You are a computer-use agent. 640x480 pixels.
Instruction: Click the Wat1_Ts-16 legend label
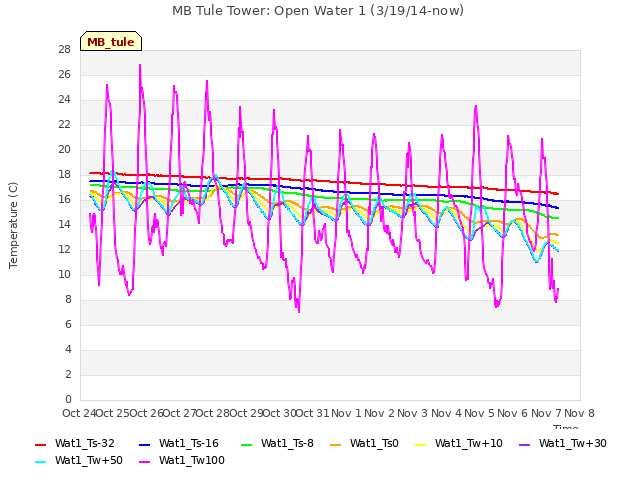189,443
